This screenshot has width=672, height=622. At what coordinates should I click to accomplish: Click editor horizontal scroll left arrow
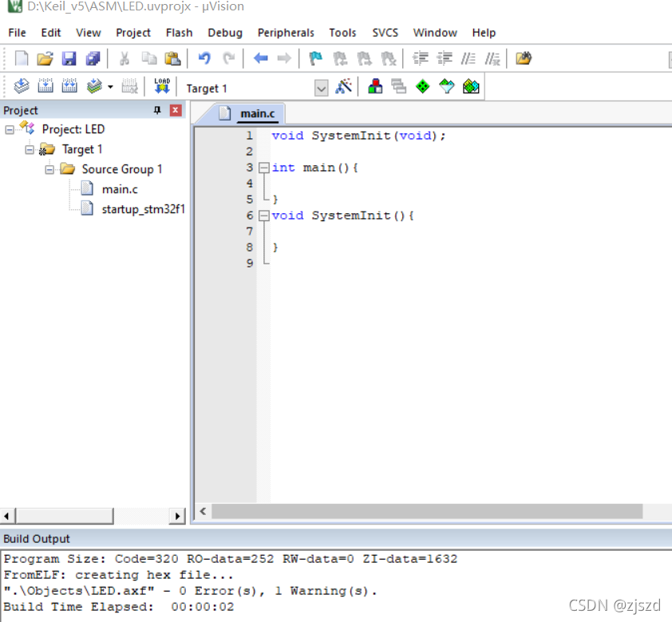204,511
